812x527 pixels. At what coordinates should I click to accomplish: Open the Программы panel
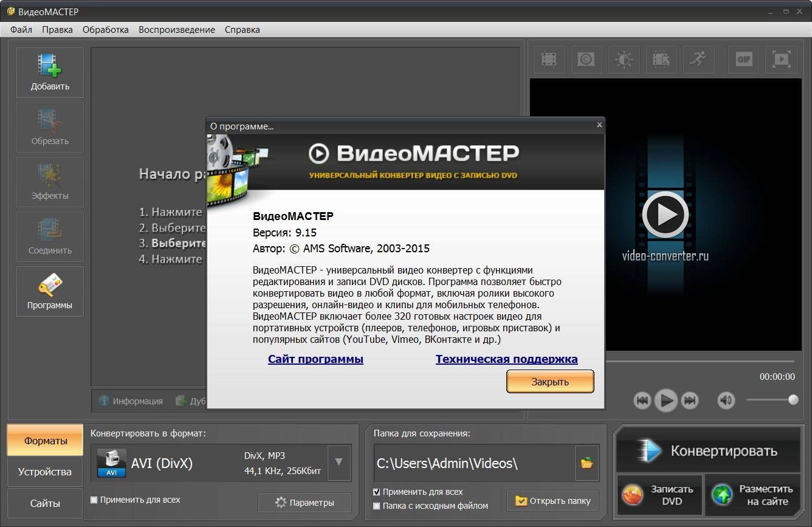[x=50, y=292]
